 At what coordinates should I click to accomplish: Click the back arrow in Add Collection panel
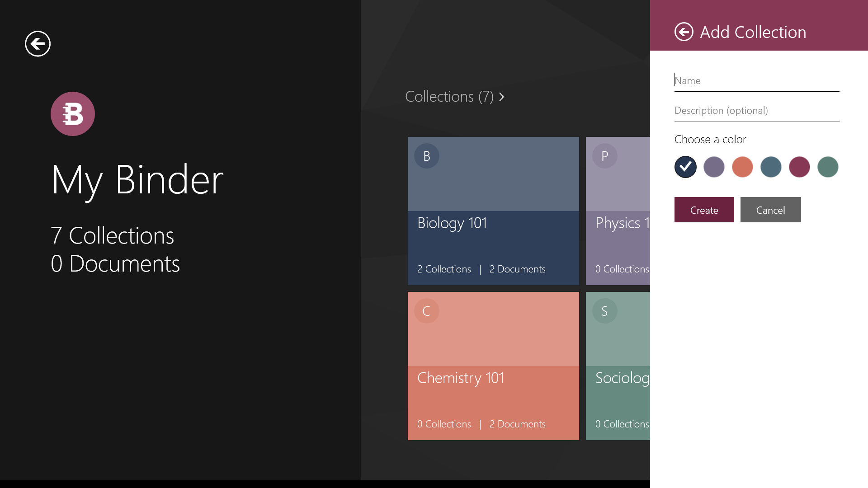click(684, 32)
